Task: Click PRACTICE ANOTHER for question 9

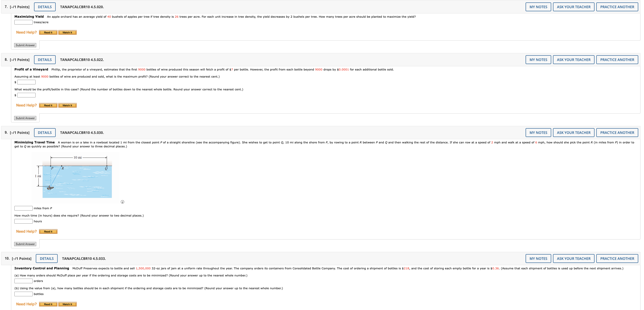Action: (617, 133)
